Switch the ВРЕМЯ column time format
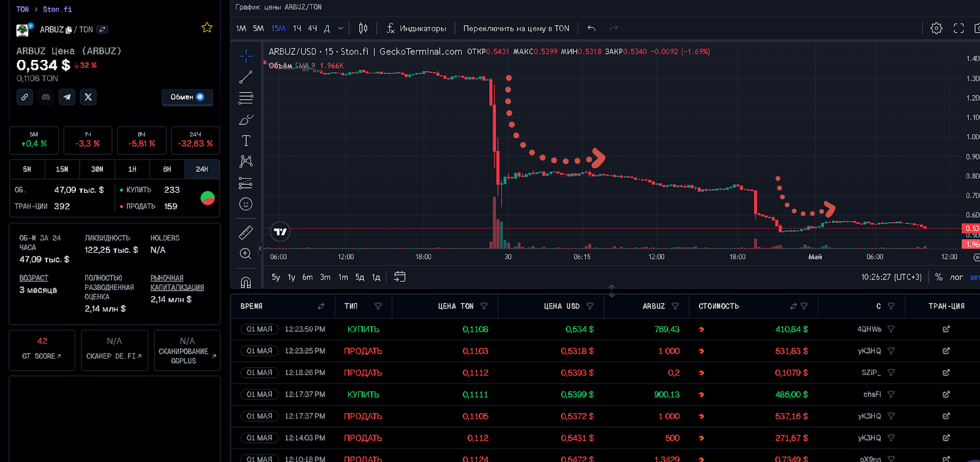980x462 pixels. pos(321,306)
